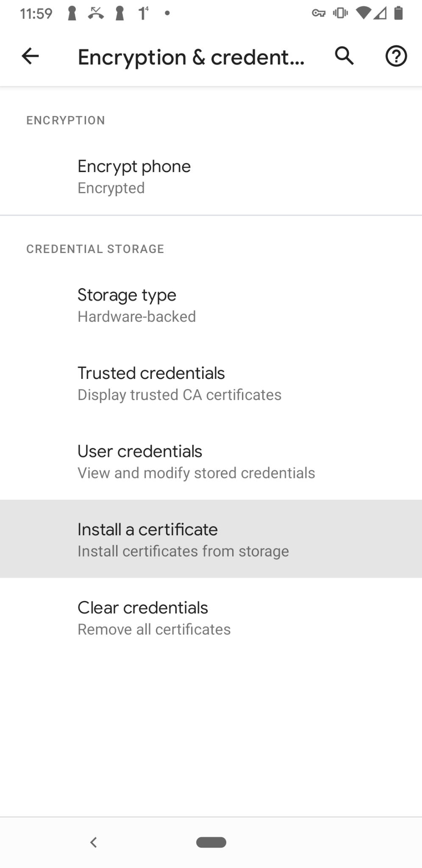Tap Clear credentials to remove all certificates
422x868 pixels.
[x=211, y=617]
